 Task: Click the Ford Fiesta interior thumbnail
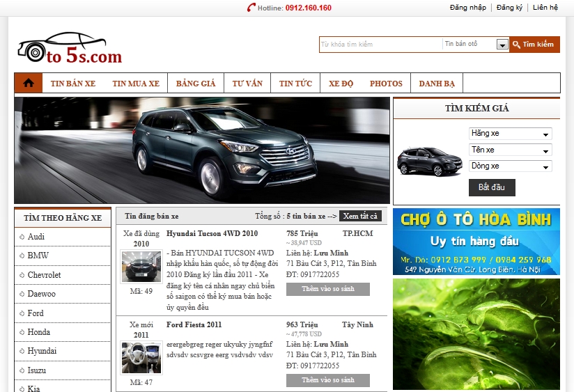pyautogui.click(x=141, y=358)
